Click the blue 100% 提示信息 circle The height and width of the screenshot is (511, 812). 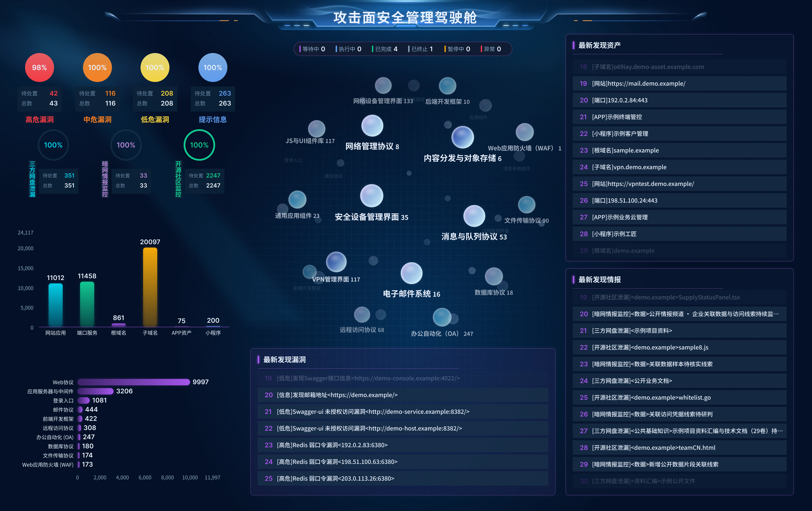click(x=212, y=67)
